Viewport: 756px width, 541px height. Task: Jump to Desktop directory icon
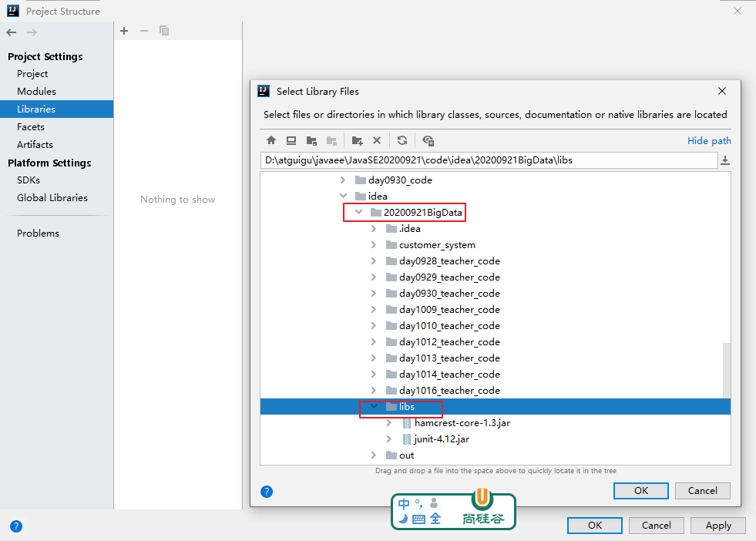pyautogui.click(x=291, y=140)
